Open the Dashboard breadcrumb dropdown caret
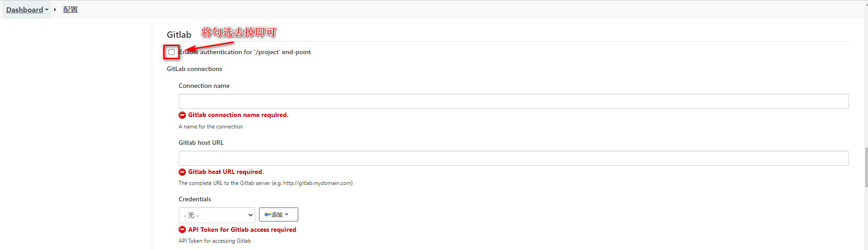868x250 pixels. [46, 10]
